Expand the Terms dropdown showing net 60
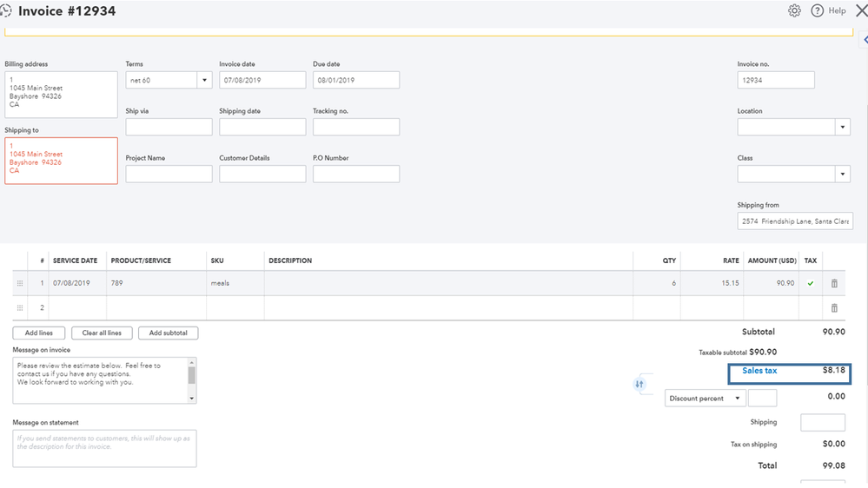The image size is (868, 488). [x=204, y=80]
